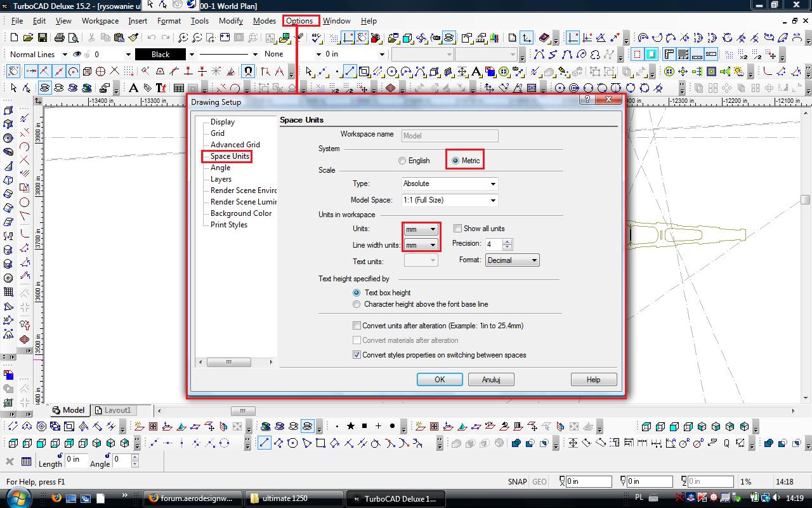812x508 pixels.
Task: Enable the Show all units checkbox
Action: (x=457, y=229)
